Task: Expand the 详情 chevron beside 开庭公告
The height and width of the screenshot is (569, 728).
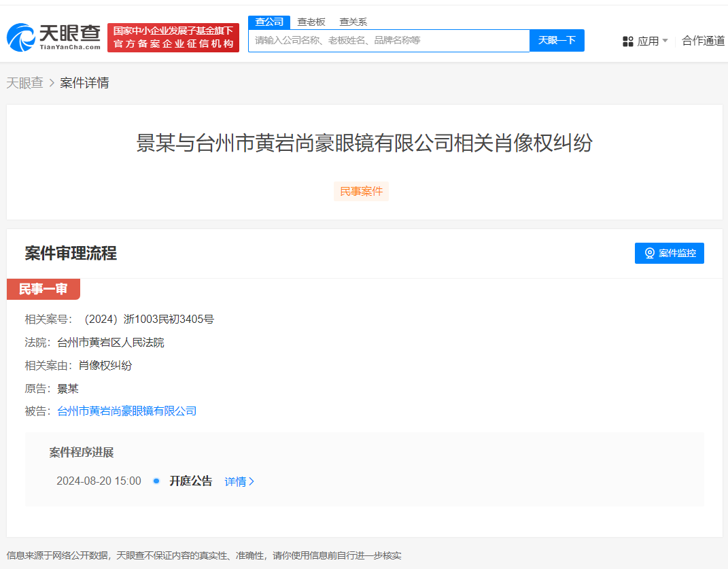Action: [252, 481]
